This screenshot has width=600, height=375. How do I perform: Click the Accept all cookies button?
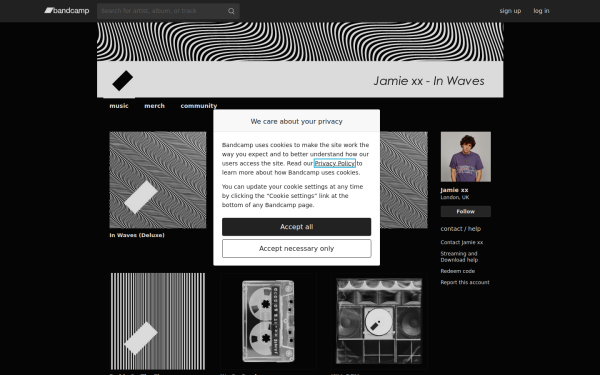pos(297,227)
